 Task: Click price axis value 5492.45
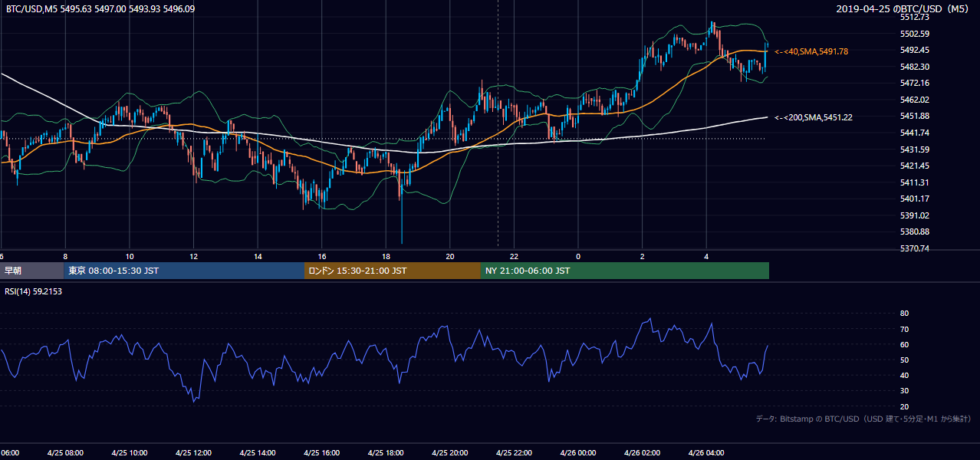915,50
